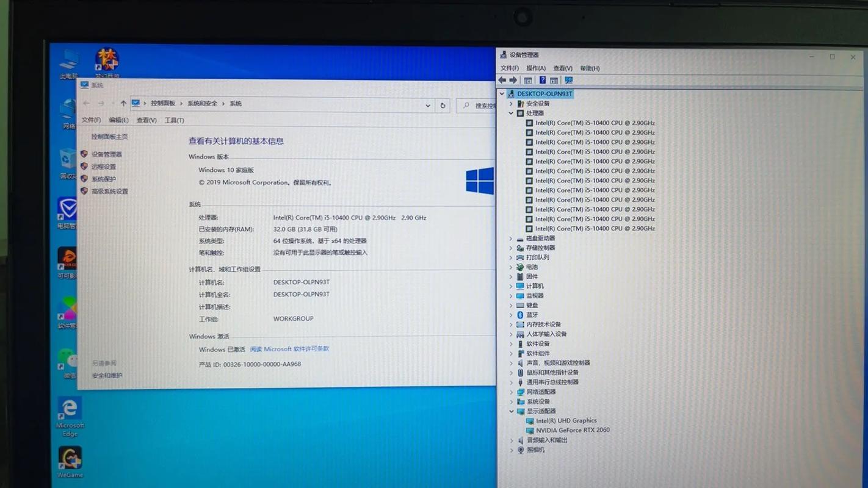Click the forward arrow in Device Manager toolbar
868x488 pixels.
tap(512, 80)
